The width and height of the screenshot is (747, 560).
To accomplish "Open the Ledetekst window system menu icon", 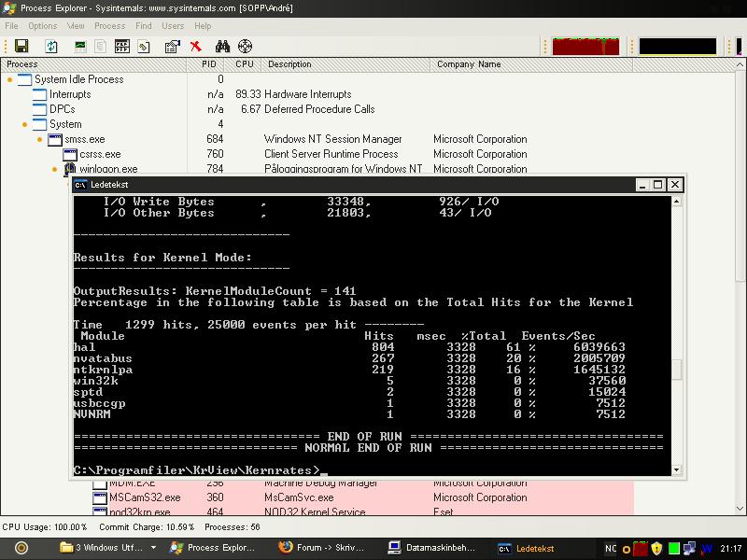I will coord(80,185).
